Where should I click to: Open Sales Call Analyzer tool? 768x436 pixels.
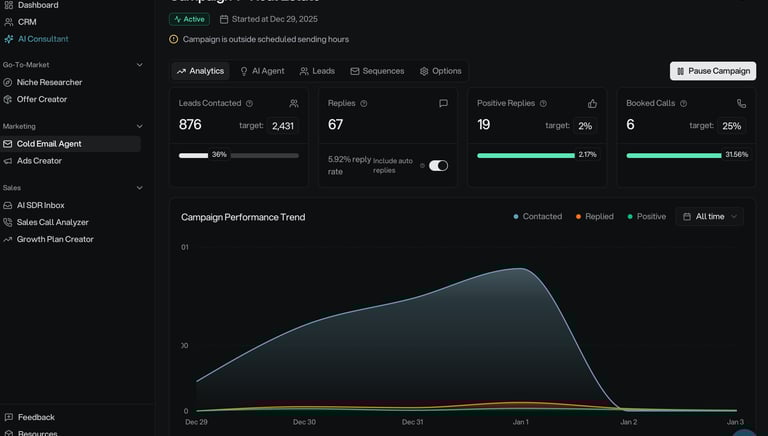(x=52, y=222)
